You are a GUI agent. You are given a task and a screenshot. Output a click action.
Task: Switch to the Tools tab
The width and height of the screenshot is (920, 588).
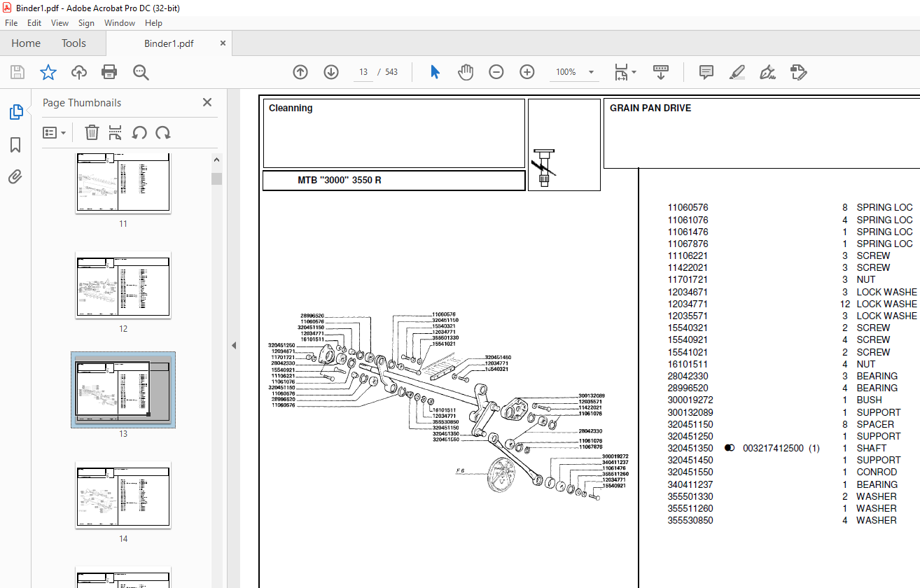pos(74,43)
